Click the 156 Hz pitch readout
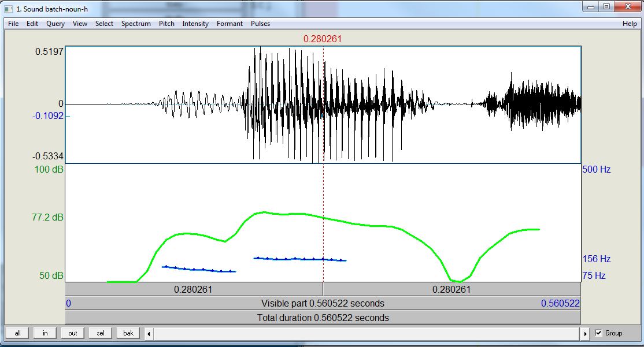This screenshot has height=347, width=644. pyautogui.click(x=597, y=259)
